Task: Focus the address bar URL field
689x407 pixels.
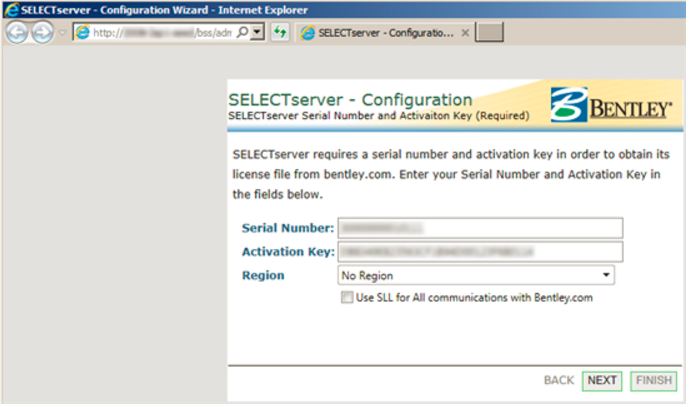Action: pos(162,33)
